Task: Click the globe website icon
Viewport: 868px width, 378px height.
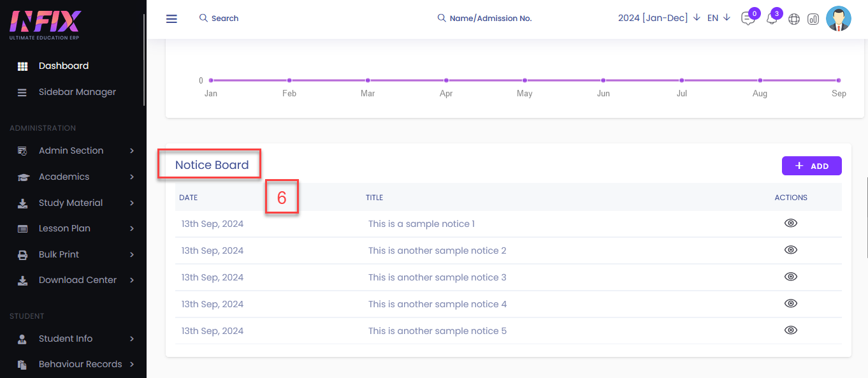Action: coord(794,19)
